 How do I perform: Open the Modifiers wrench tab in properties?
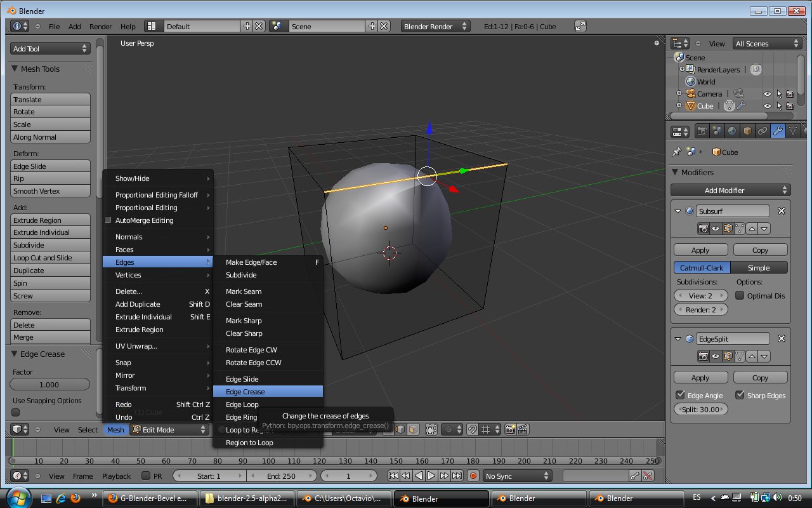pos(777,131)
